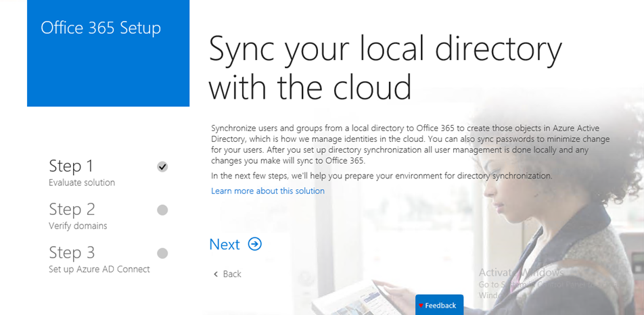Open the Feedback button

click(x=440, y=305)
